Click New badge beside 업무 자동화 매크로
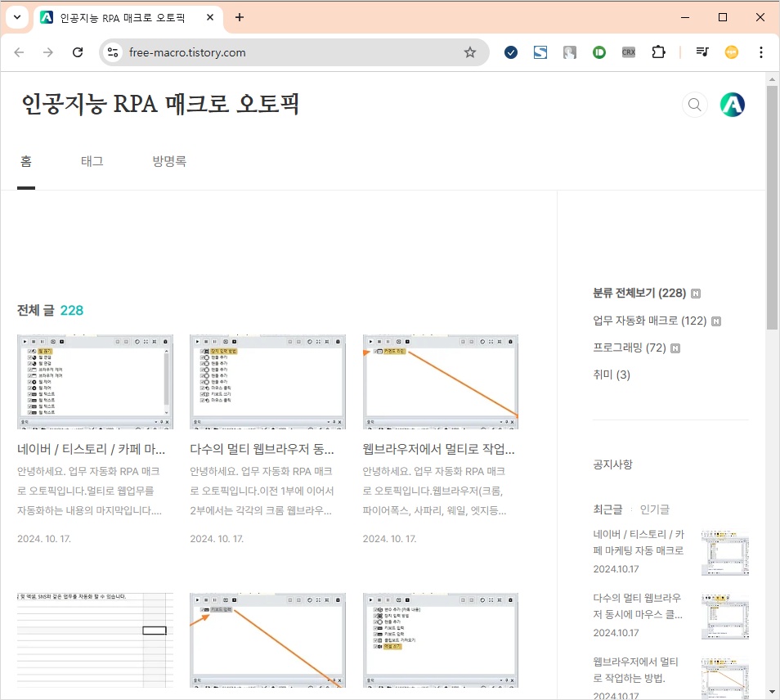The image size is (780, 700). (x=716, y=321)
